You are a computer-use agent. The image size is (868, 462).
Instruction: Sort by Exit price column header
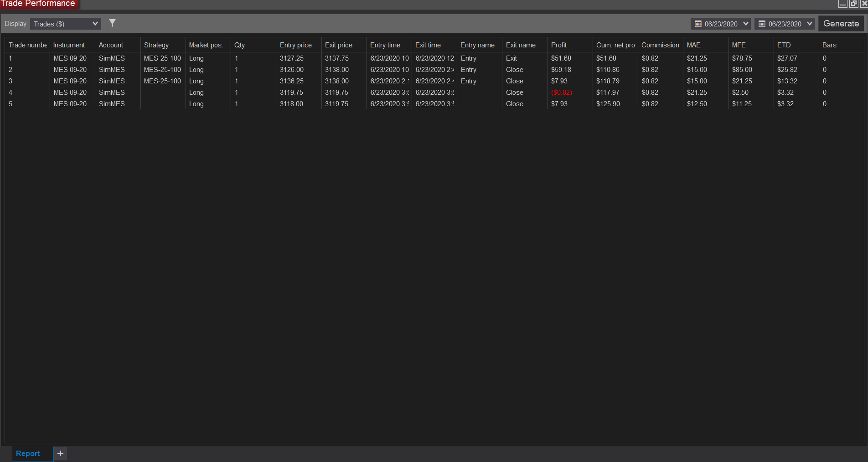[343, 45]
